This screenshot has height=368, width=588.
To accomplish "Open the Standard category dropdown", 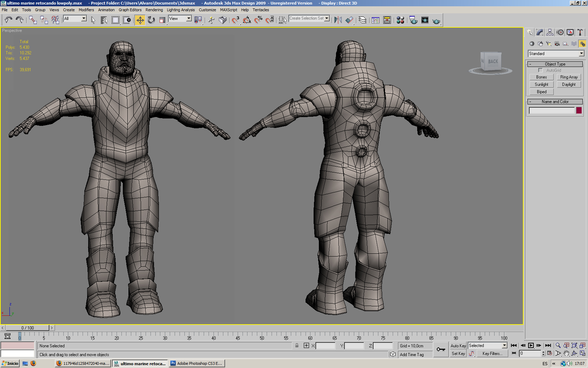I will coord(581,54).
